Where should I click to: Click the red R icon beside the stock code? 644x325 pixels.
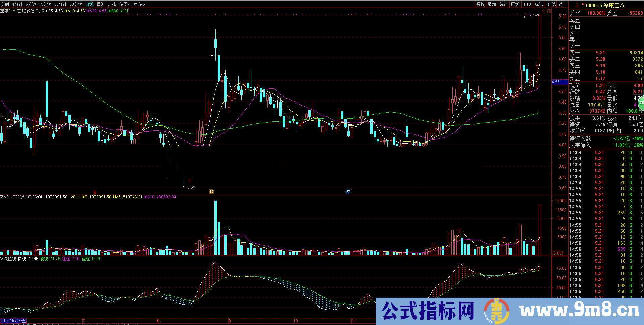[x=583, y=4]
